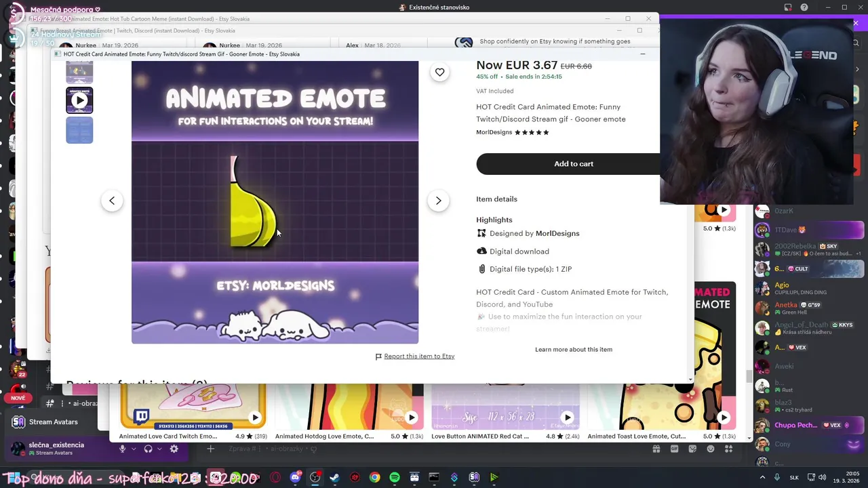
Task: Open the help question mark icon in top bar
Action: click(804, 7)
